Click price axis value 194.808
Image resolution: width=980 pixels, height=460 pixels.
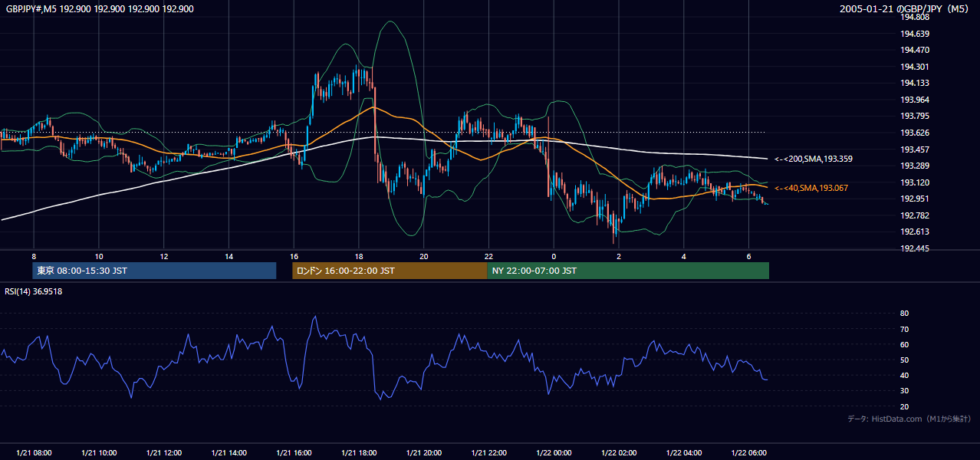coord(914,18)
